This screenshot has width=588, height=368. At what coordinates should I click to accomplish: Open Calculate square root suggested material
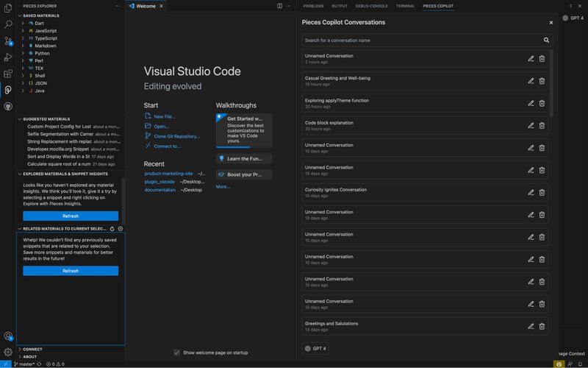pos(71,164)
